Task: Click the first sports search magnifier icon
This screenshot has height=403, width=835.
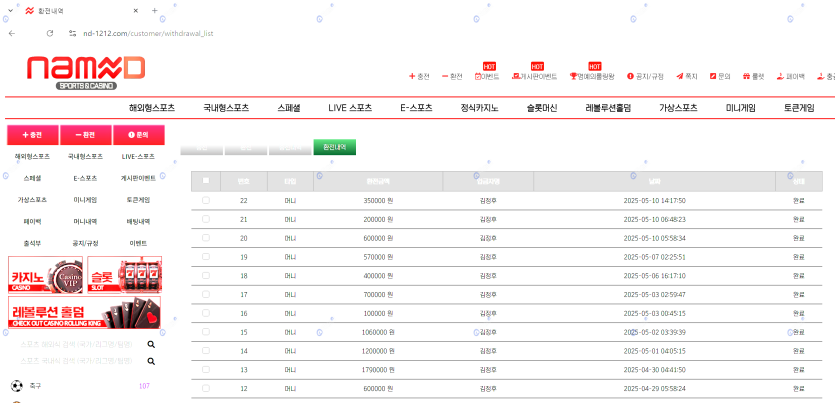Action: tap(151, 344)
